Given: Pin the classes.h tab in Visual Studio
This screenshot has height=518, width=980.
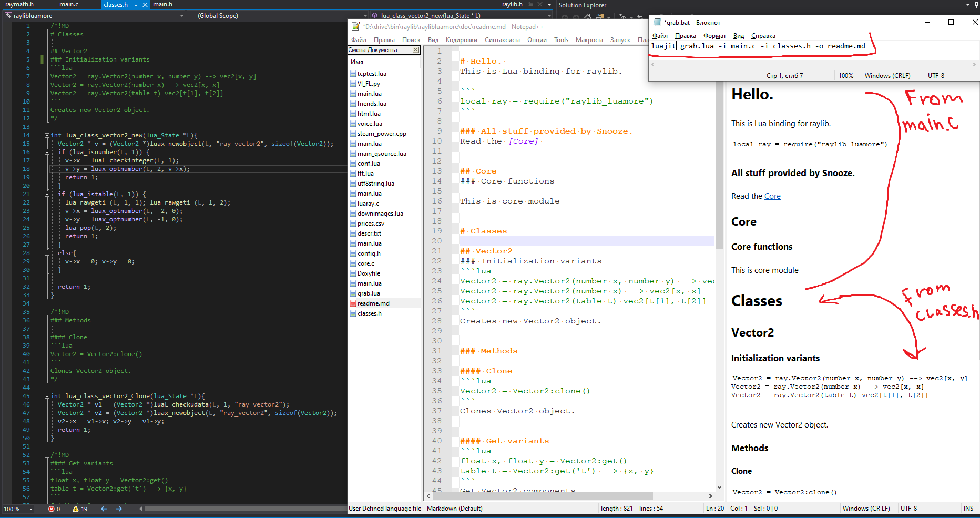Looking at the screenshot, I should 135,5.
